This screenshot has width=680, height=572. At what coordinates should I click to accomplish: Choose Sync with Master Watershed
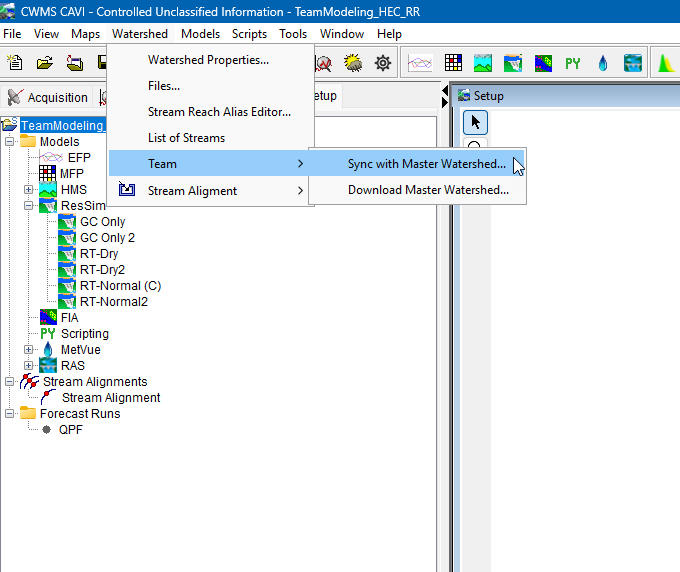pos(426,164)
